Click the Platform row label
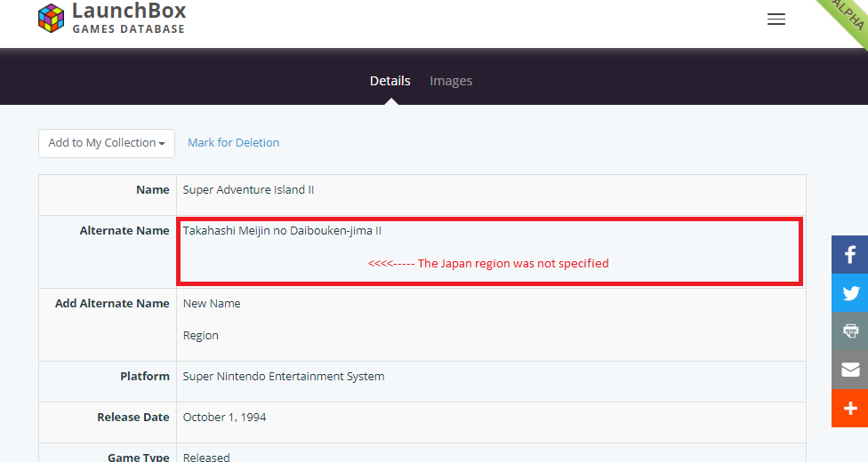The image size is (868, 462). (145, 376)
